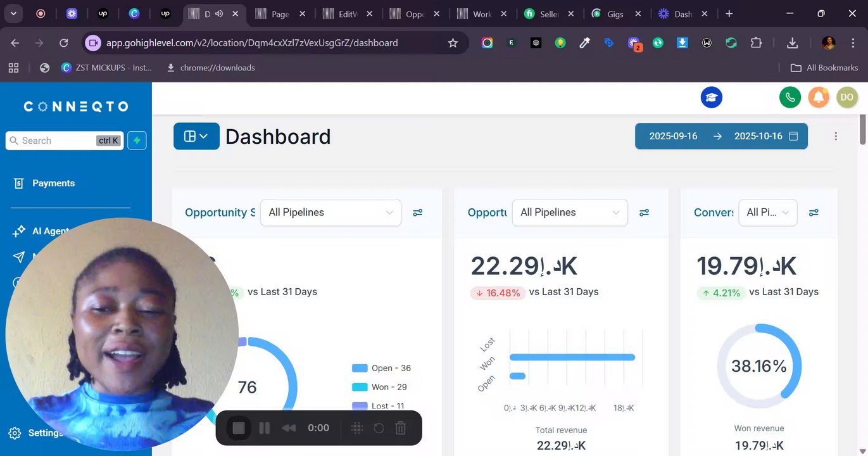Image resolution: width=868 pixels, height=456 pixels.
Task: Delete the recording with trash icon
Action: tap(400, 428)
